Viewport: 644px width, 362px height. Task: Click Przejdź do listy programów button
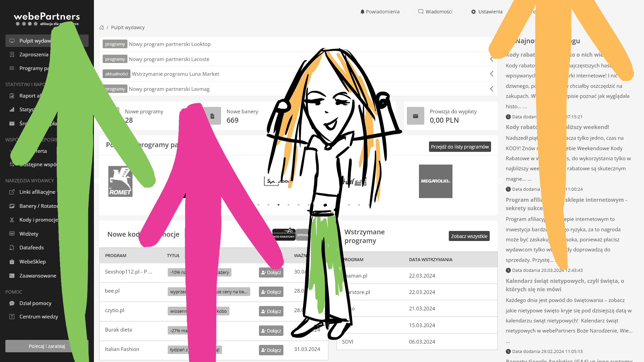coord(460,147)
